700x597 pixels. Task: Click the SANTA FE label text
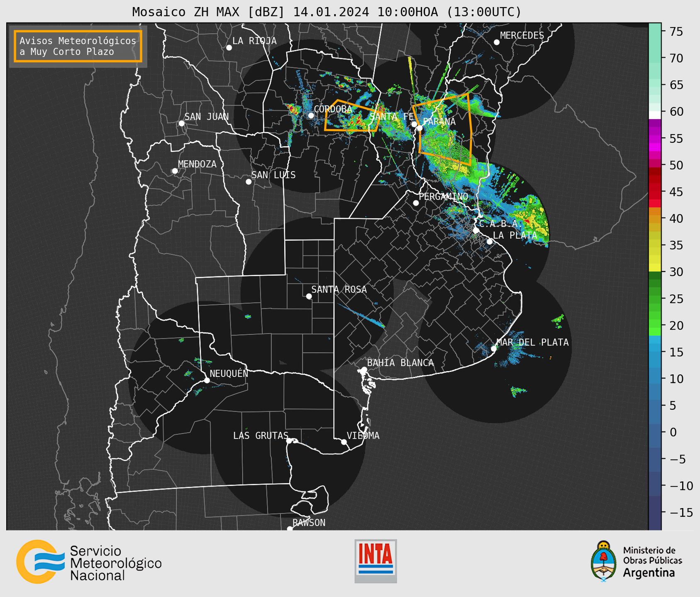coord(392,117)
